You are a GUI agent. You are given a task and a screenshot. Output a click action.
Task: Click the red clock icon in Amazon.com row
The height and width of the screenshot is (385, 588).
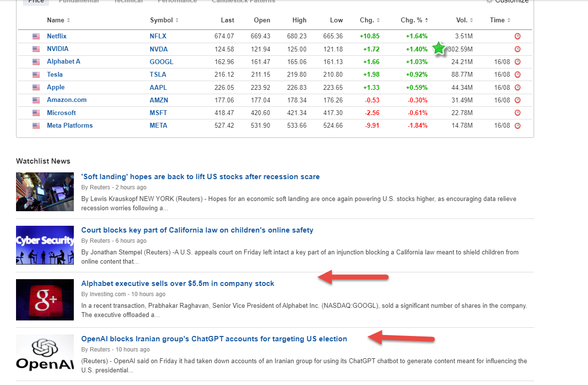tap(518, 100)
